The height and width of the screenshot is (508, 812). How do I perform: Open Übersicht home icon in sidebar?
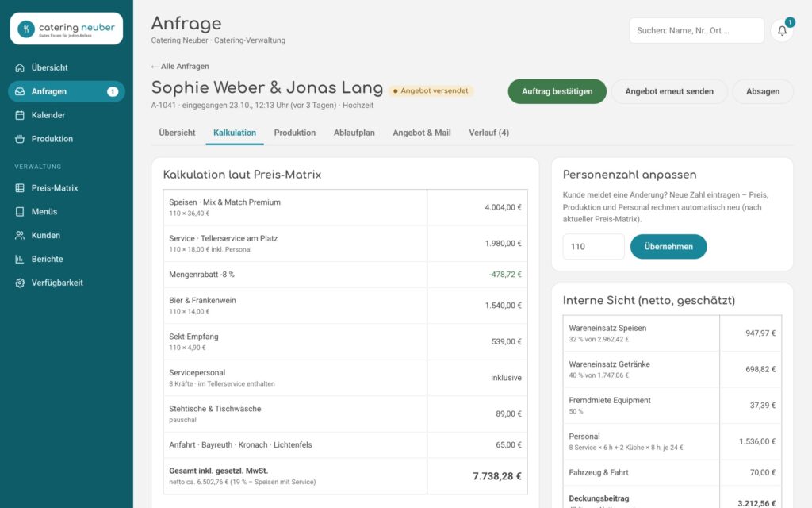click(x=20, y=68)
